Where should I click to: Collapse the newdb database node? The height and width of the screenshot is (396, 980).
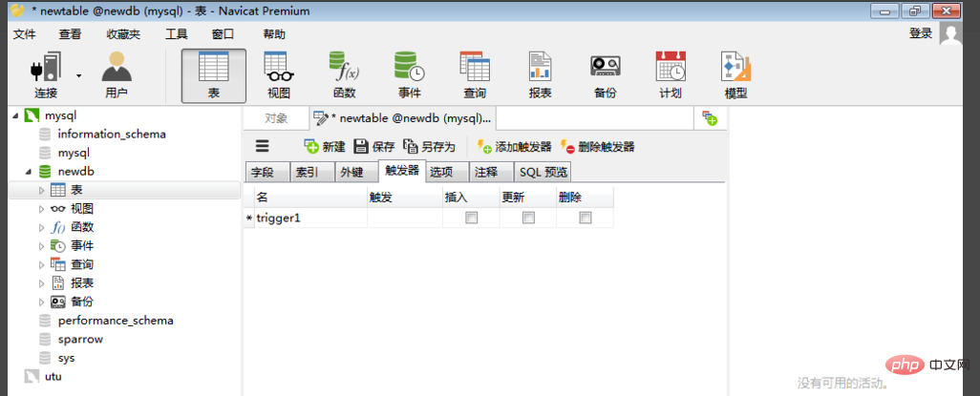28,171
